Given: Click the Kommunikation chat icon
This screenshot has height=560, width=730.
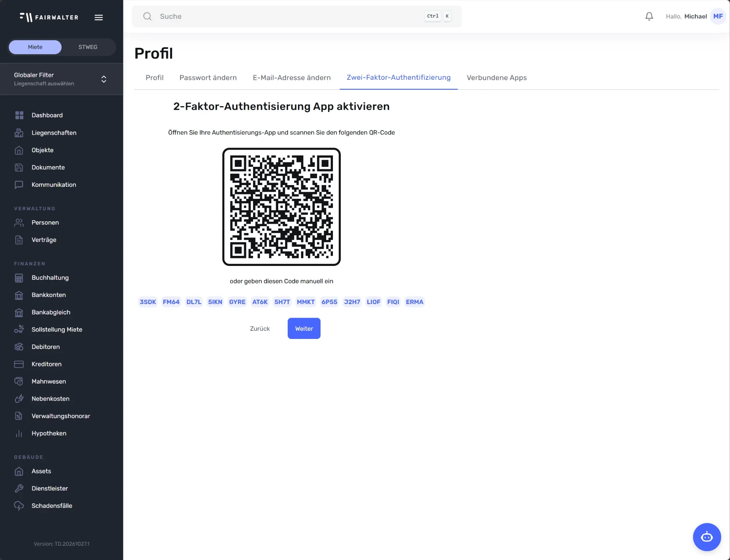Looking at the screenshot, I should click(19, 185).
